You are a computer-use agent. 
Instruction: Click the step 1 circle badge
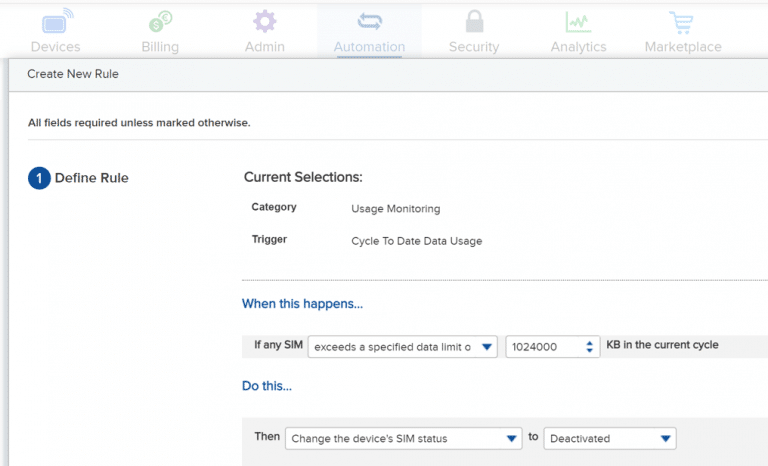[x=39, y=178]
